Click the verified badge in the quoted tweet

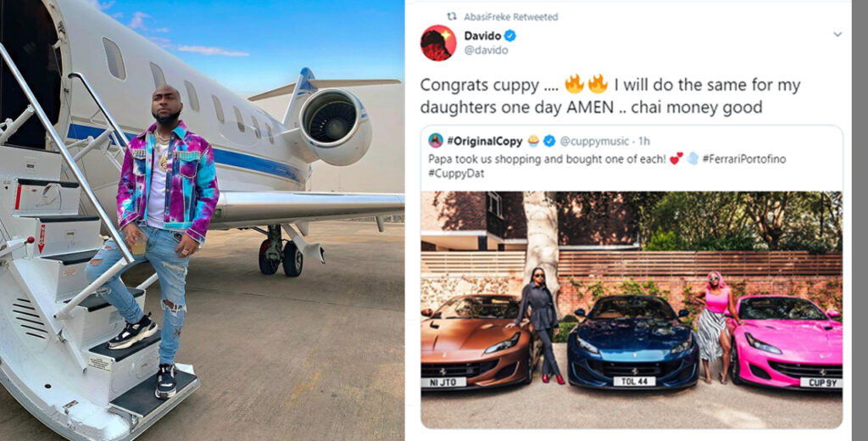point(548,142)
